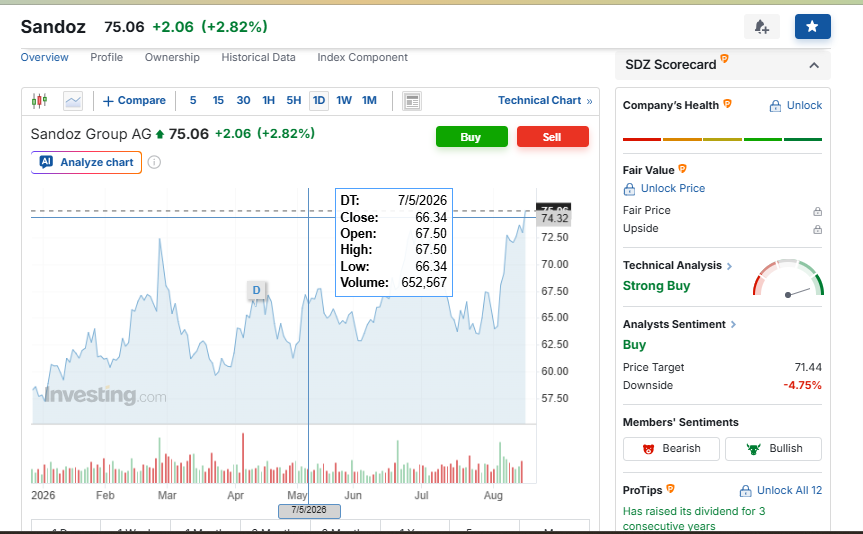
Task: Click the Compare button
Action: (x=134, y=101)
